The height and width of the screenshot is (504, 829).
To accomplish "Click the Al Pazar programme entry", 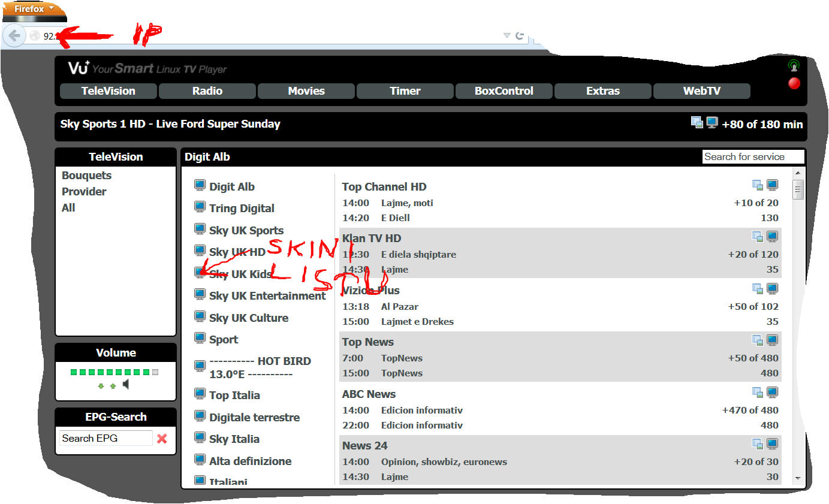I will (400, 307).
